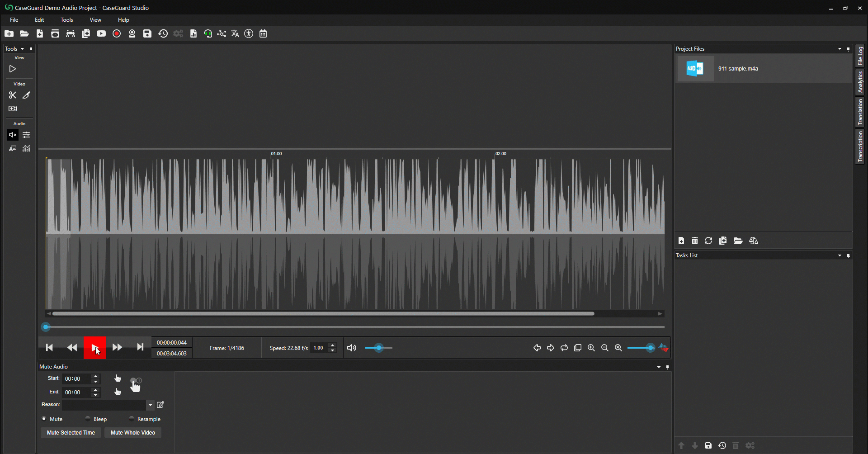Select the Bleep radio option
This screenshot has width=868, height=454.
[x=88, y=419]
